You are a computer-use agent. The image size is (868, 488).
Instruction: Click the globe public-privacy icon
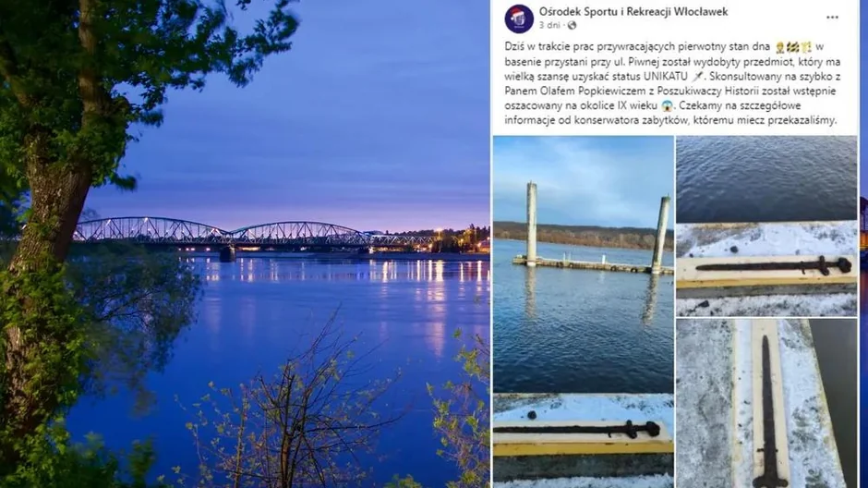(x=572, y=26)
